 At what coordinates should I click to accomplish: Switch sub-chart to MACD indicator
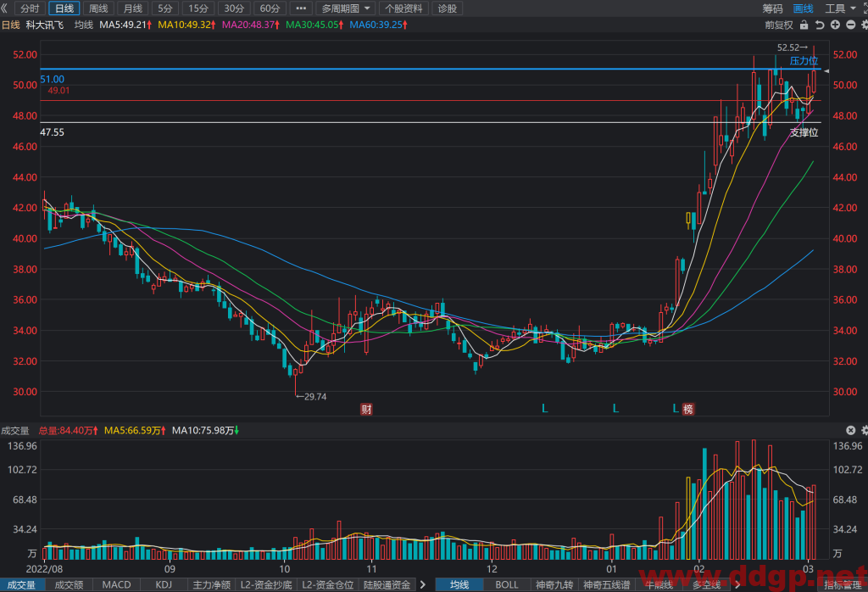coord(116,585)
